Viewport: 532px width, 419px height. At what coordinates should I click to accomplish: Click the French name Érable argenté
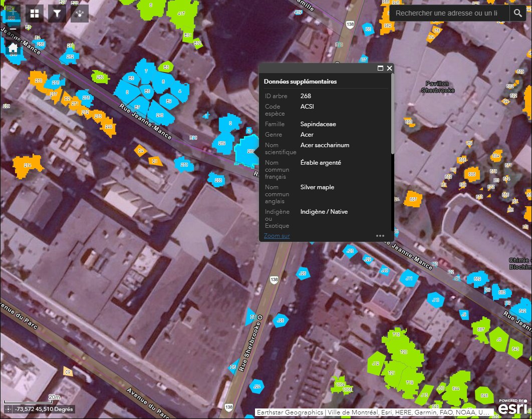(x=321, y=163)
